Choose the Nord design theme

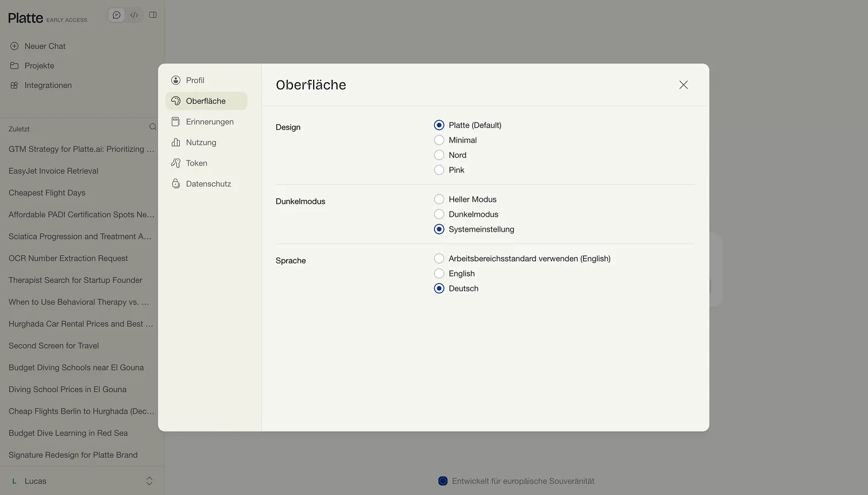point(439,155)
